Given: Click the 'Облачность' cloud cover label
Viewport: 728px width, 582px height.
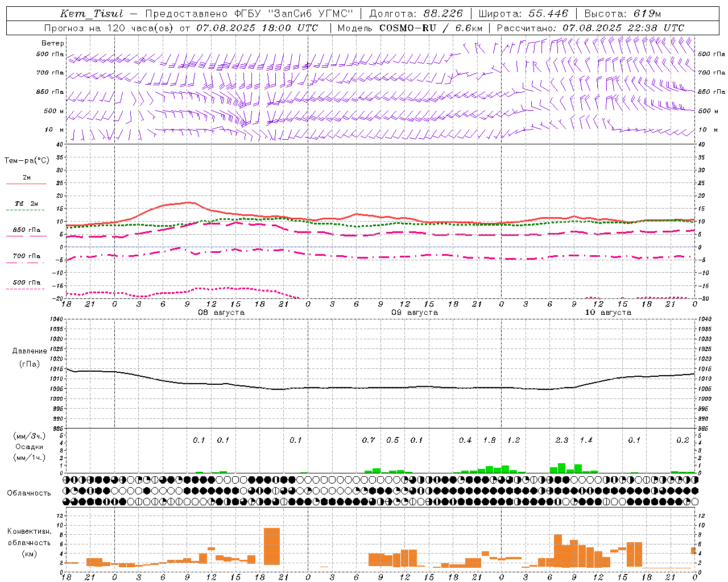Looking at the screenshot, I should 29,493.
